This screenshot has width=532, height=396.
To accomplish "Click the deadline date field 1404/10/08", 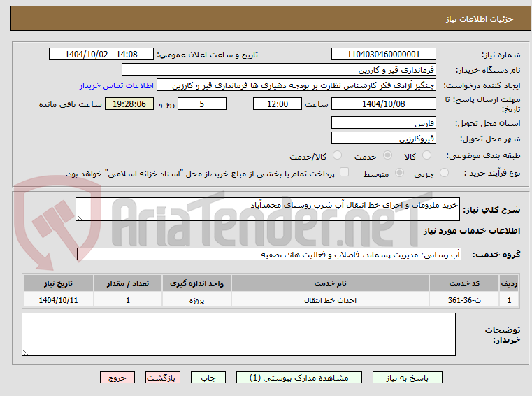I will (x=383, y=104).
